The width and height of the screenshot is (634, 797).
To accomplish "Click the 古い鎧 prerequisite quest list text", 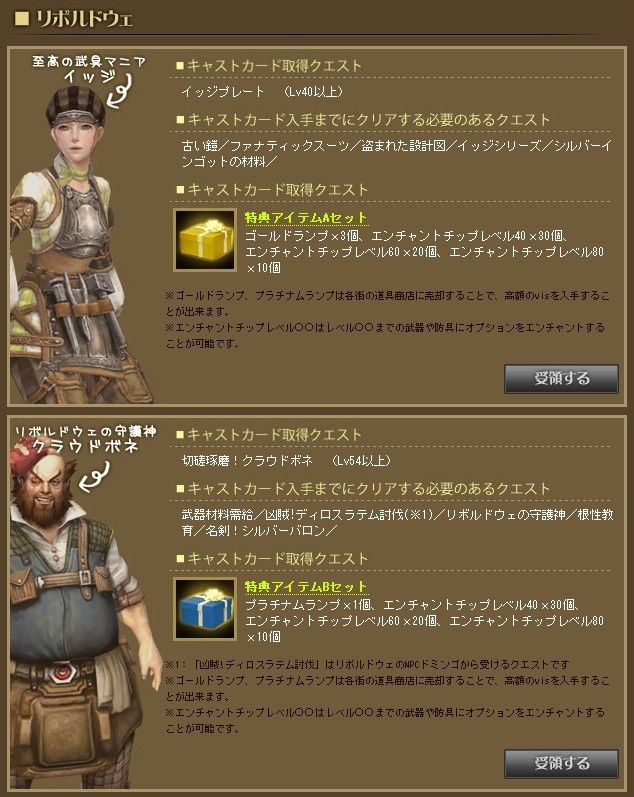I will 397,154.
